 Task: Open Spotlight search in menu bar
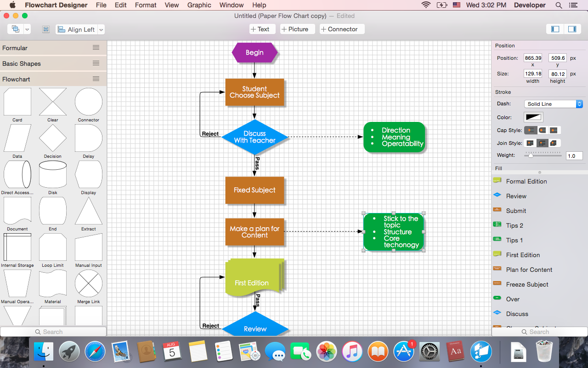(559, 5)
